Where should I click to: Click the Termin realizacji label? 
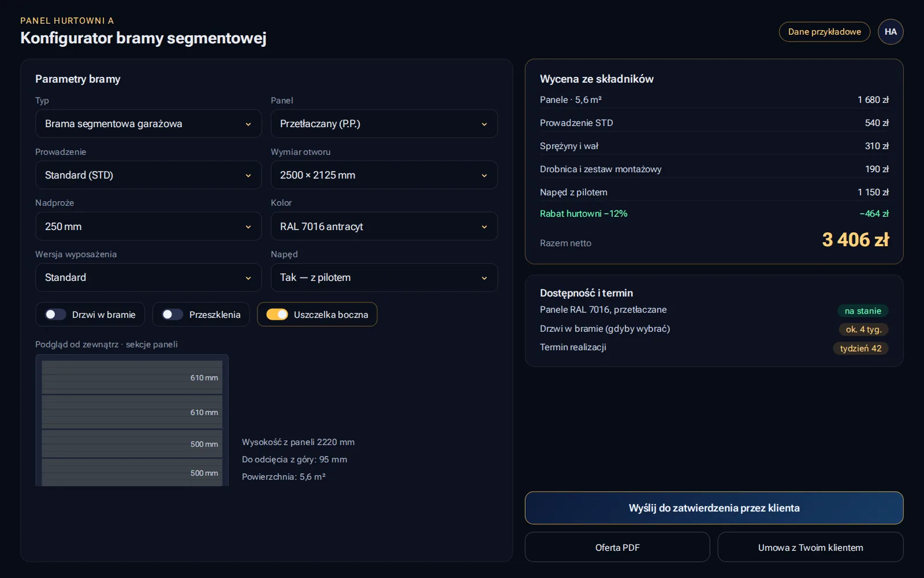[x=573, y=347]
